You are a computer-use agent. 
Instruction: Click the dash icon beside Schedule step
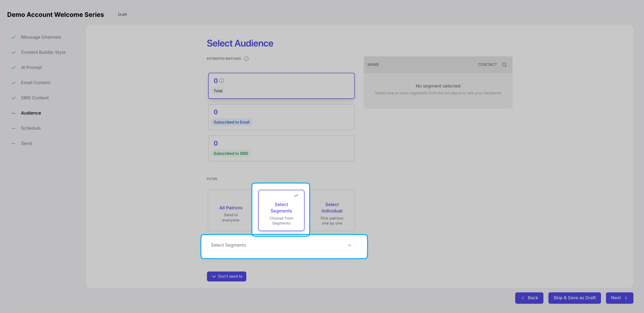14,128
